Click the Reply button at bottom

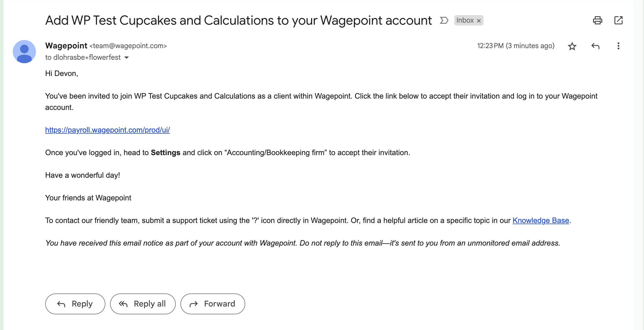pyautogui.click(x=75, y=304)
